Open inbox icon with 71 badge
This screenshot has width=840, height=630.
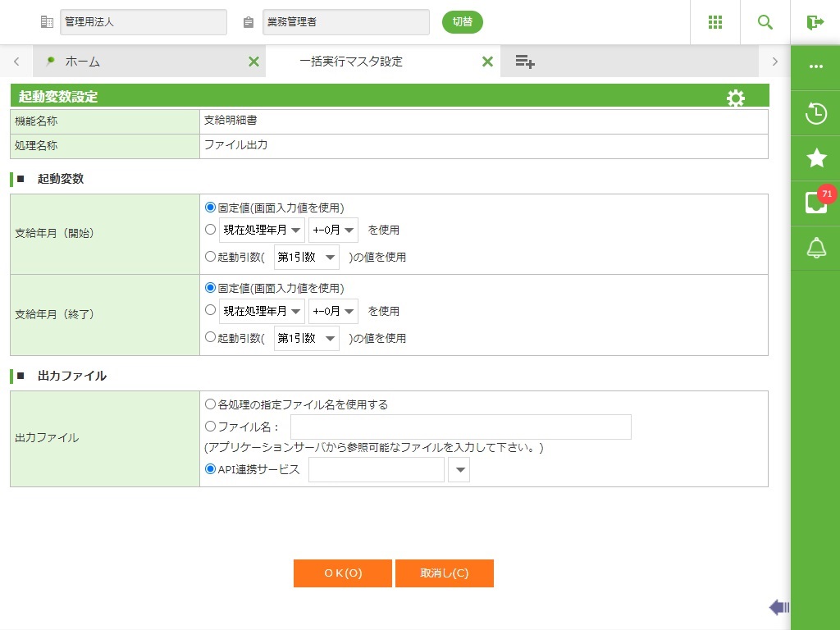(x=815, y=203)
